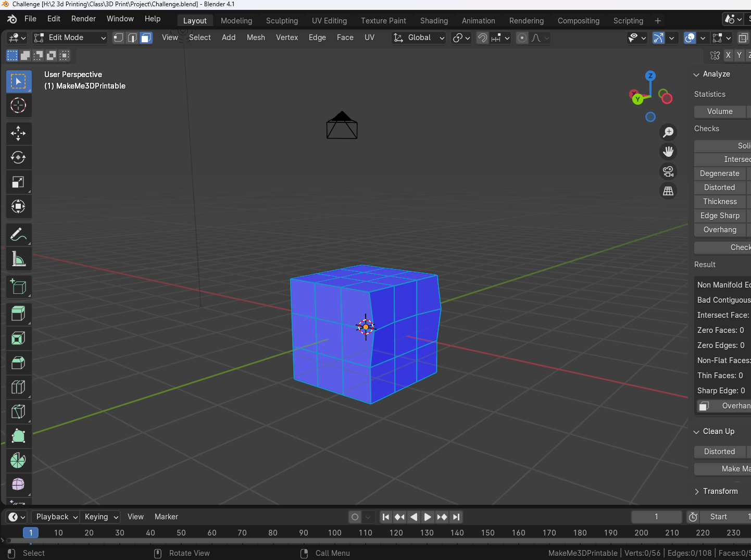Screen dimensions: 751x560
Task: Select the Rotate tool
Action: coord(18,158)
